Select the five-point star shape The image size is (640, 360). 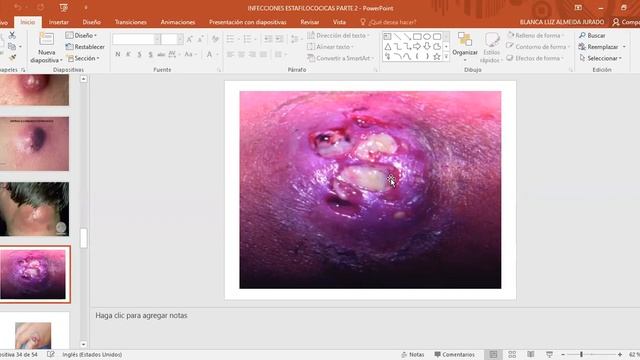click(x=436, y=57)
